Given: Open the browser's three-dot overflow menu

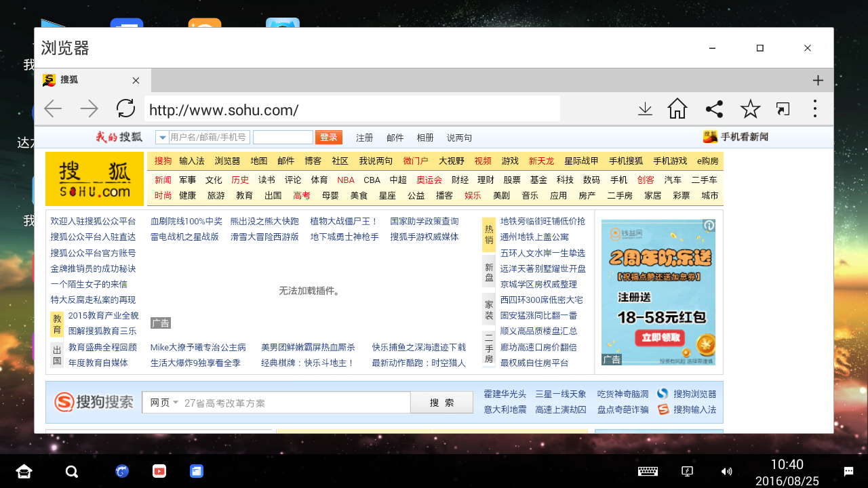Looking at the screenshot, I should click(815, 108).
